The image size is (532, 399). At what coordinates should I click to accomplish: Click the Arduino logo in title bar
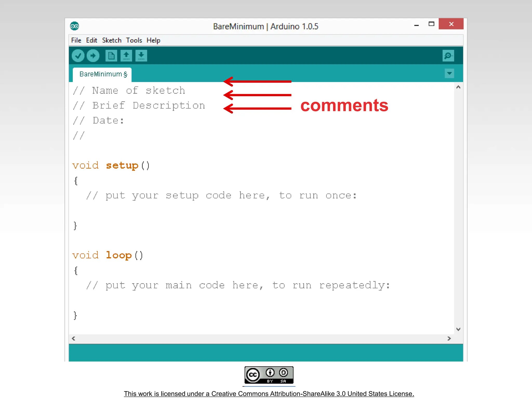coord(75,26)
